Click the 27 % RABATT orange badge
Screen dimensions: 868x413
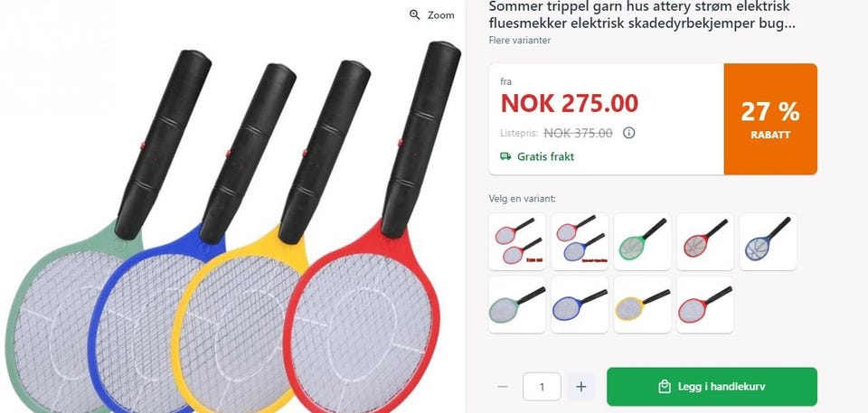tap(770, 119)
